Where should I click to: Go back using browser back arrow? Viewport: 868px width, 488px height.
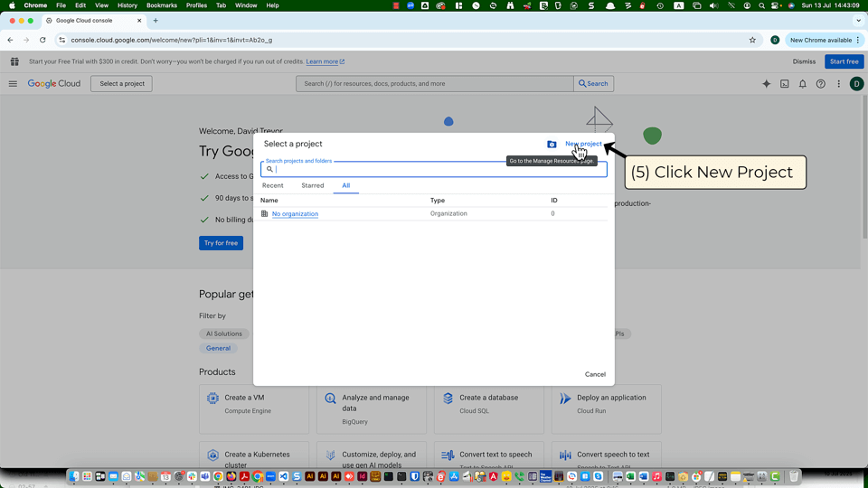(x=11, y=40)
